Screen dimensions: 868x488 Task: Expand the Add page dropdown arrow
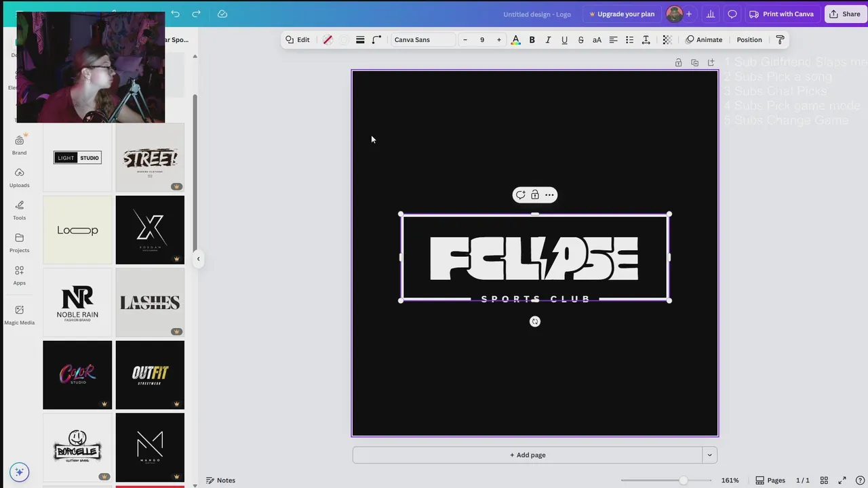point(709,455)
